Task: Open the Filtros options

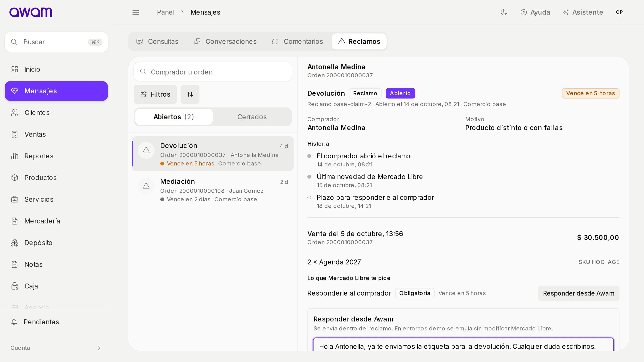Action: (x=155, y=94)
